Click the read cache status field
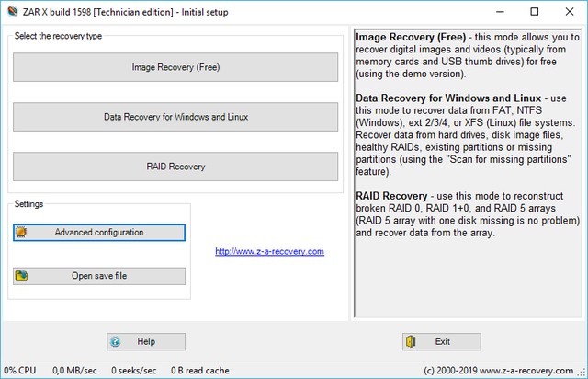Image resolution: width=588 pixels, height=379 pixels. 196,370
